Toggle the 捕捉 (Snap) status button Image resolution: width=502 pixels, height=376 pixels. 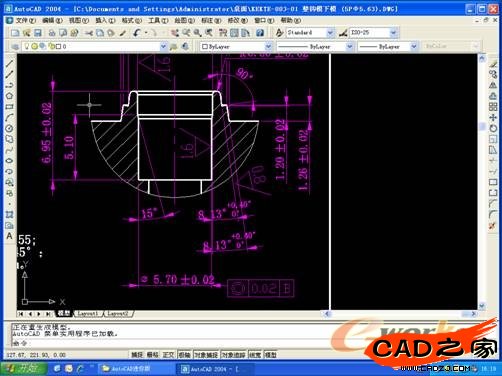[x=137, y=355]
